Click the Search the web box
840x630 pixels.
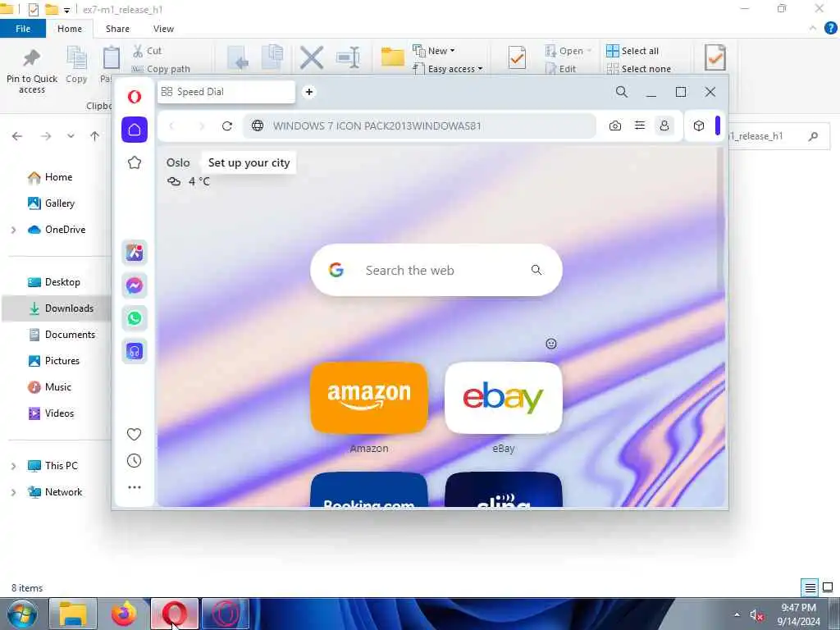click(x=436, y=270)
